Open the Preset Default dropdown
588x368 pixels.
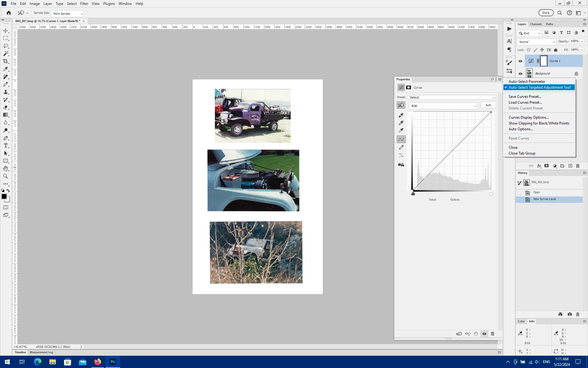451,97
